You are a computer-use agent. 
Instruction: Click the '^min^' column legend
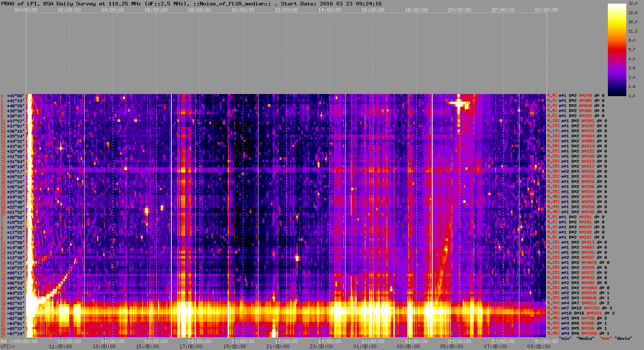(x=565, y=339)
